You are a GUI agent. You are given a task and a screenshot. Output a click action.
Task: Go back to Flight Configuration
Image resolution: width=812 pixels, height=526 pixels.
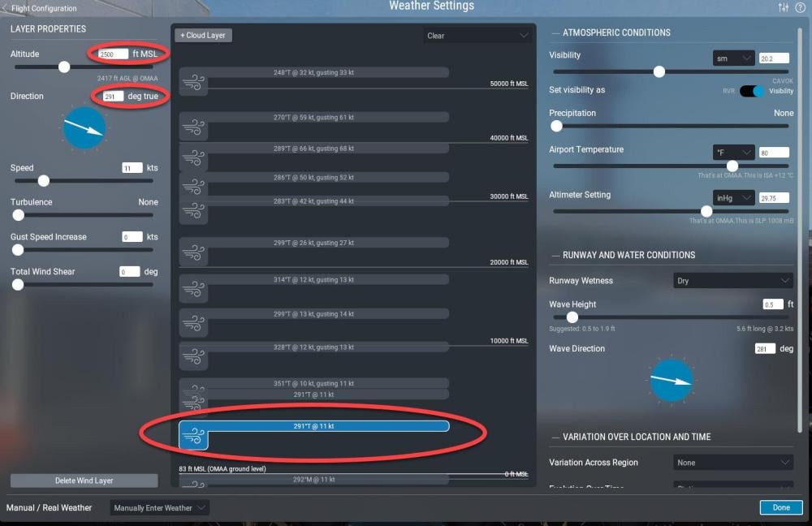[x=39, y=8]
